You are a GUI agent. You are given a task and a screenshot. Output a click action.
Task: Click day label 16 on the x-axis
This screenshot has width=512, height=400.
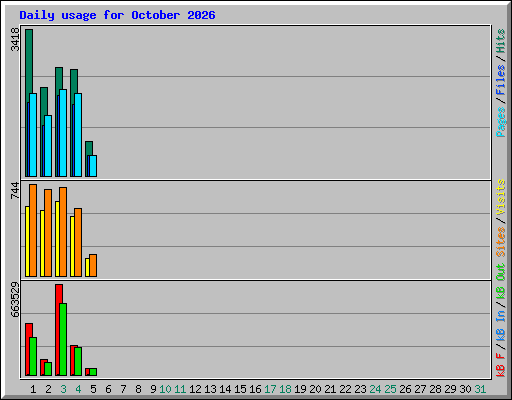point(255,389)
